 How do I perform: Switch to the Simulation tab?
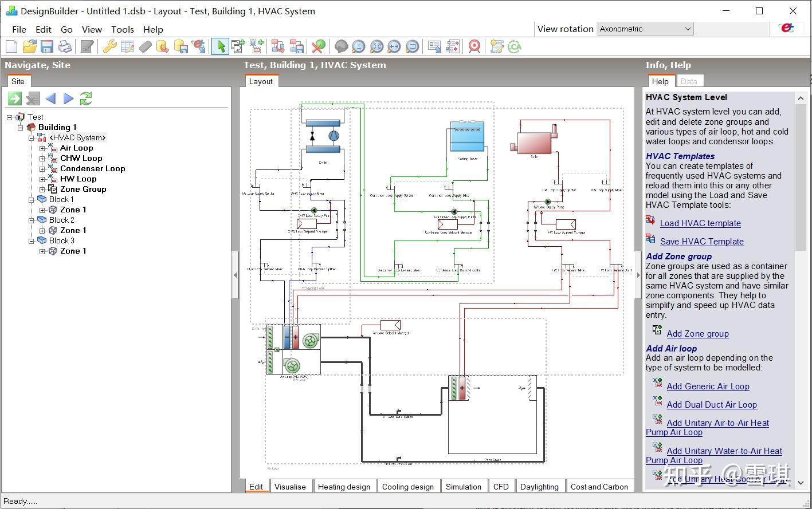coord(463,487)
